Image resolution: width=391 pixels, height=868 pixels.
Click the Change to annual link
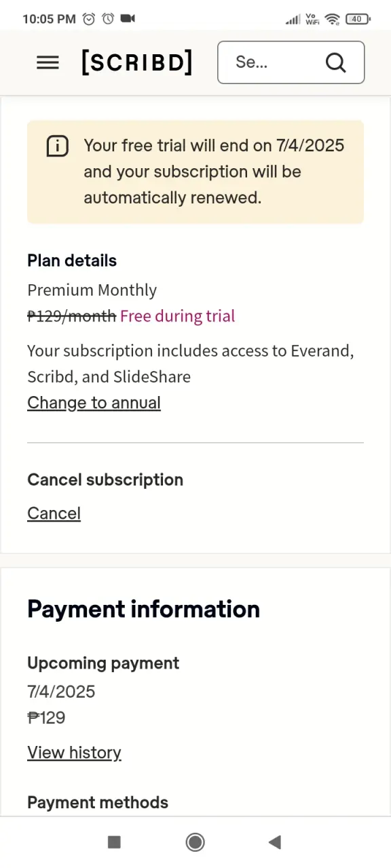94,403
